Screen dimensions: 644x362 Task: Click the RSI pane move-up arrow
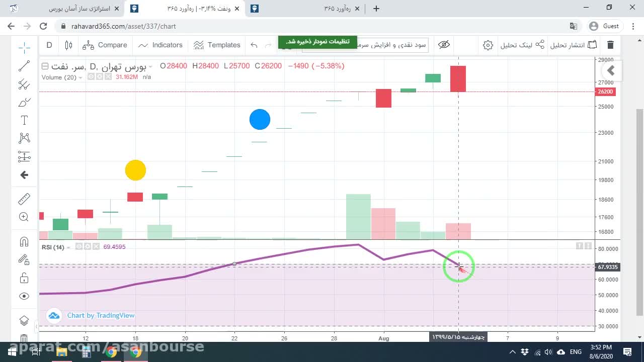pos(580,246)
